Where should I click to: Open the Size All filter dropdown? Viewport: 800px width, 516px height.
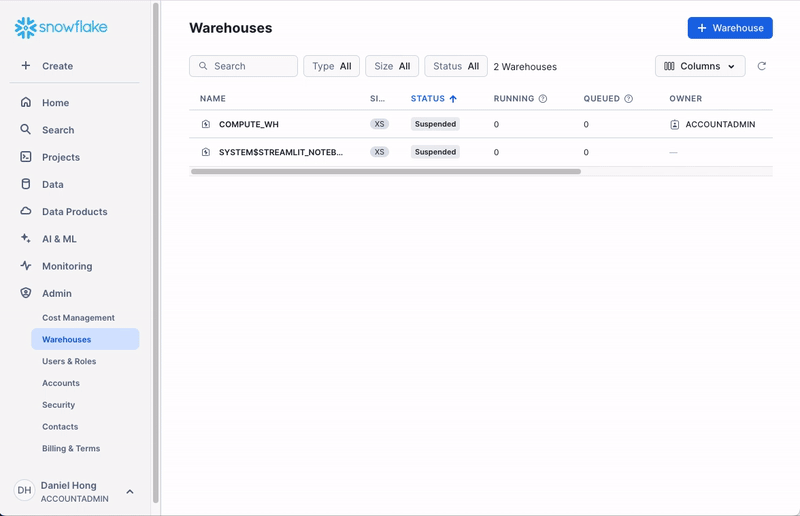click(x=392, y=66)
